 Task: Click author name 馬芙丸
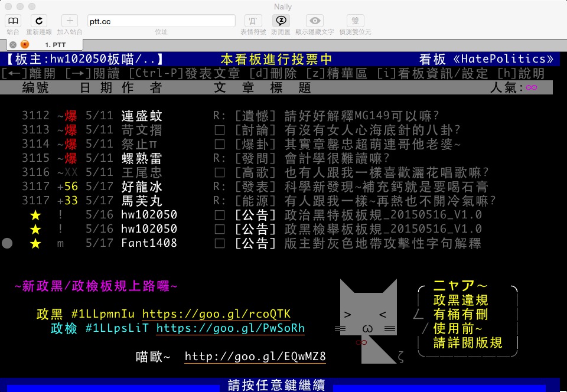tap(142, 201)
